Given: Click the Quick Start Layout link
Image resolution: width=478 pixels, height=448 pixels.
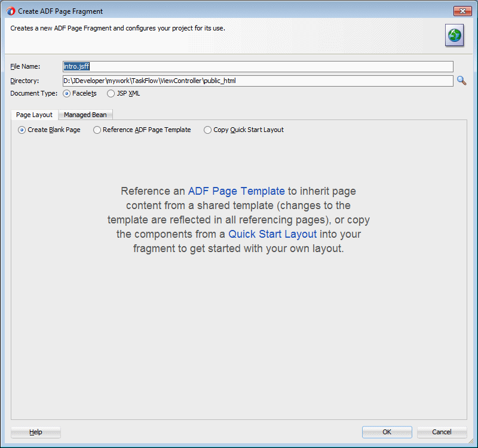Looking at the screenshot, I should point(272,234).
